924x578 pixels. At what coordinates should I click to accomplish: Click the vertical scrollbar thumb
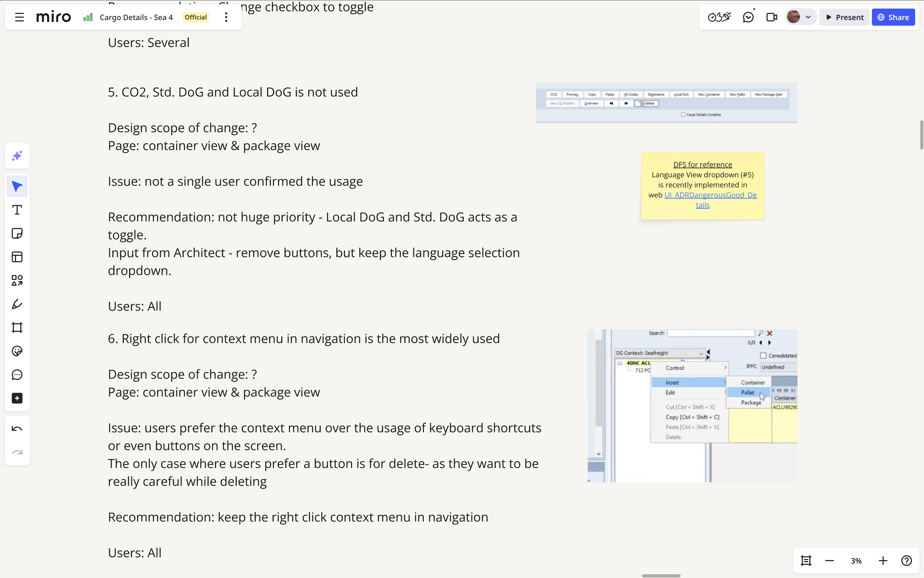[921, 135]
